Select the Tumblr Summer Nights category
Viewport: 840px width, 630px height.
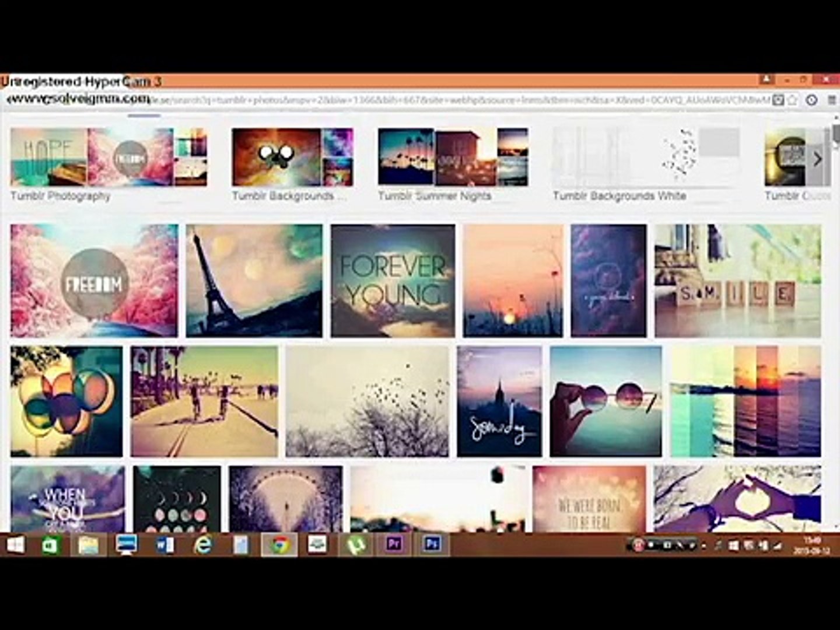click(435, 196)
